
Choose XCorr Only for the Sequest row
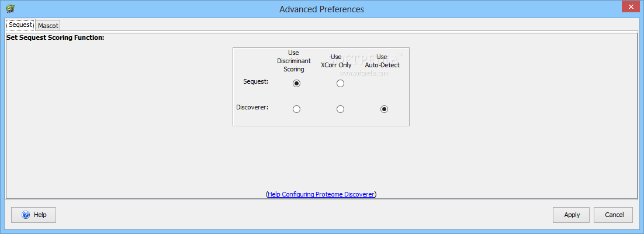tap(341, 84)
